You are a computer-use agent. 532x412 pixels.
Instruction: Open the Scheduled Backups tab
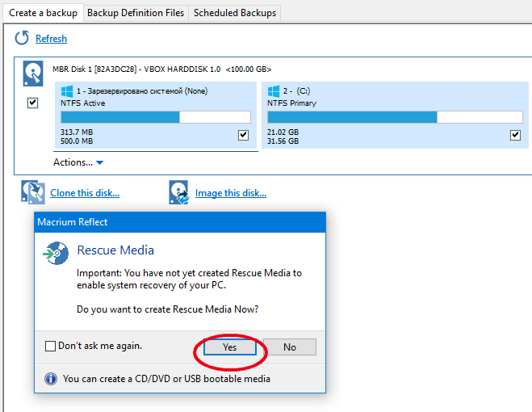pos(235,13)
